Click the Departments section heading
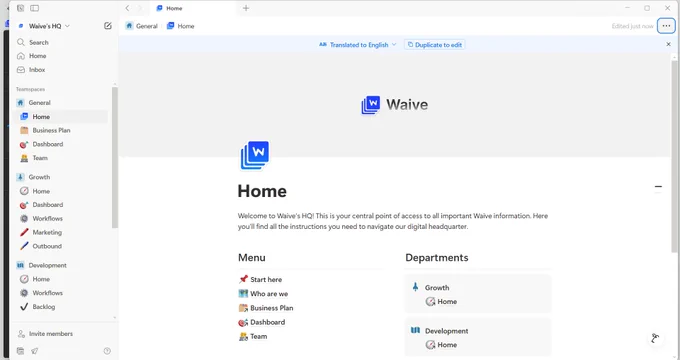This screenshot has width=680, height=360. (437, 258)
